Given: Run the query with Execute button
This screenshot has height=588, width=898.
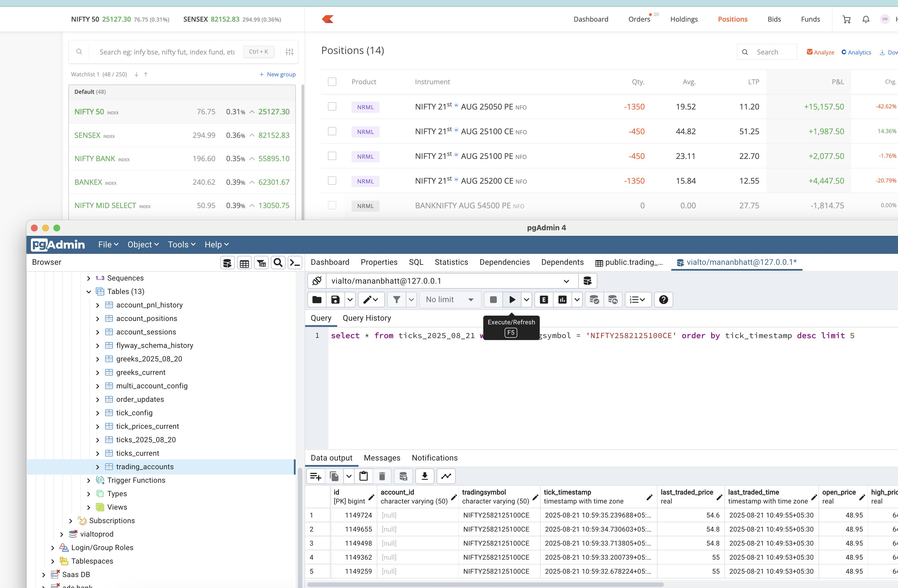Looking at the screenshot, I should coord(512,299).
